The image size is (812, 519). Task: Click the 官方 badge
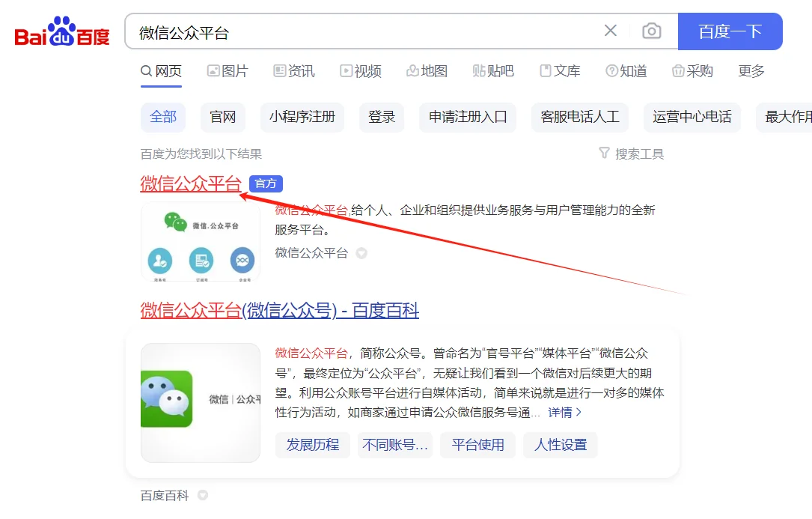click(266, 183)
